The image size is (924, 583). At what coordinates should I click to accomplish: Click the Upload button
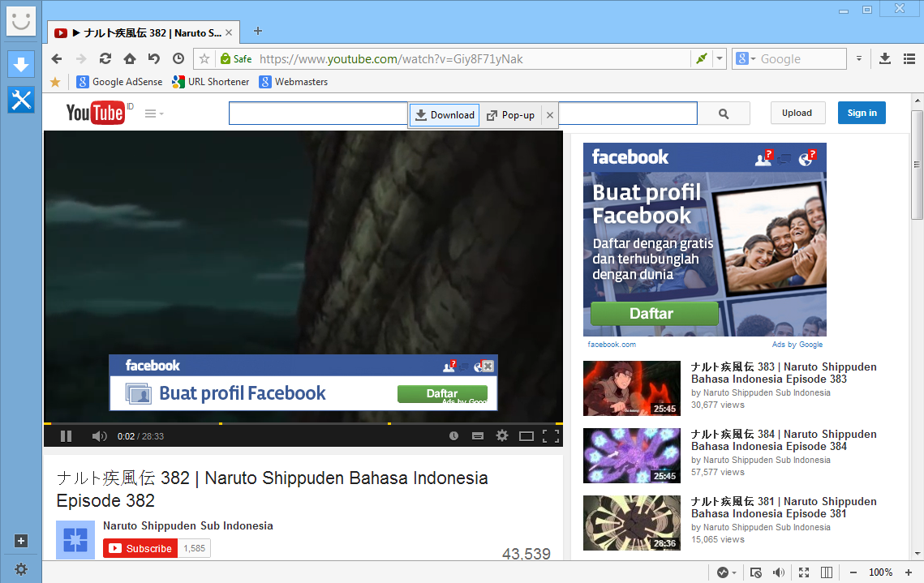(x=797, y=113)
